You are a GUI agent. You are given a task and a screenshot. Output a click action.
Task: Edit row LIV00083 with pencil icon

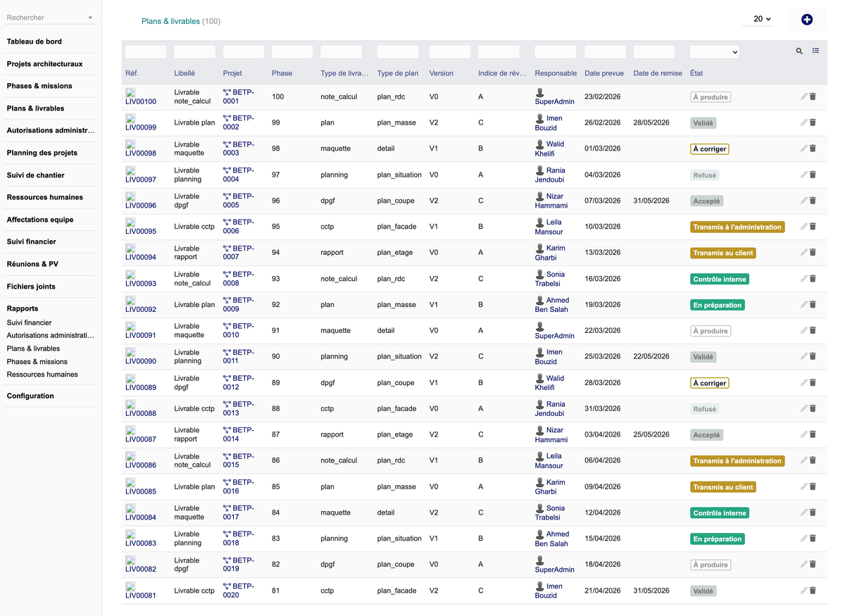(803, 539)
